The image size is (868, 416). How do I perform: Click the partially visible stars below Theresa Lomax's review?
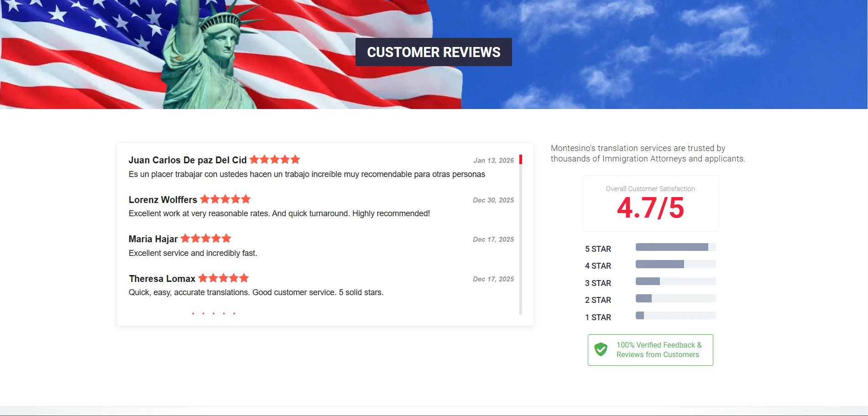tap(214, 313)
